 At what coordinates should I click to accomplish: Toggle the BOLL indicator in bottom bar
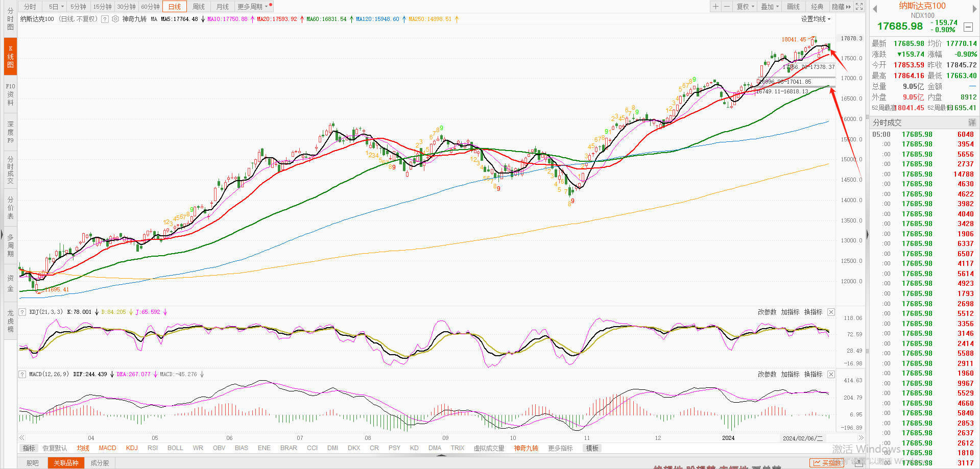[175, 448]
